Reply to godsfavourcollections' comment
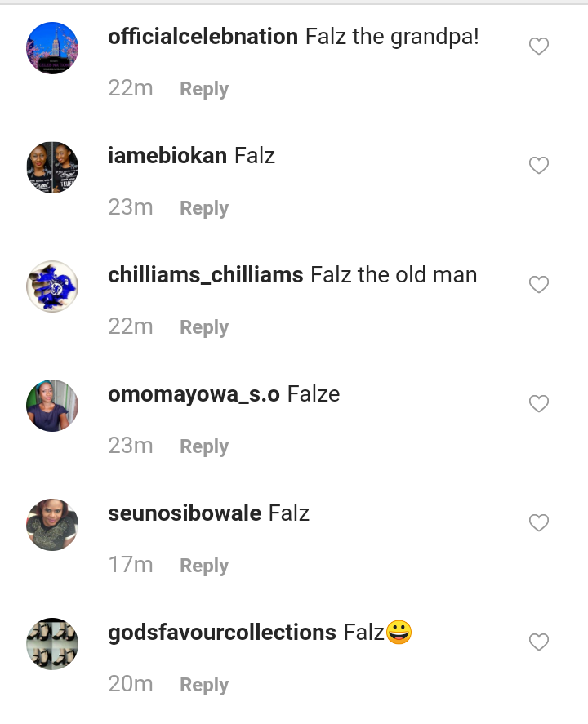588x724 pixels. click(x=204, y=685)
